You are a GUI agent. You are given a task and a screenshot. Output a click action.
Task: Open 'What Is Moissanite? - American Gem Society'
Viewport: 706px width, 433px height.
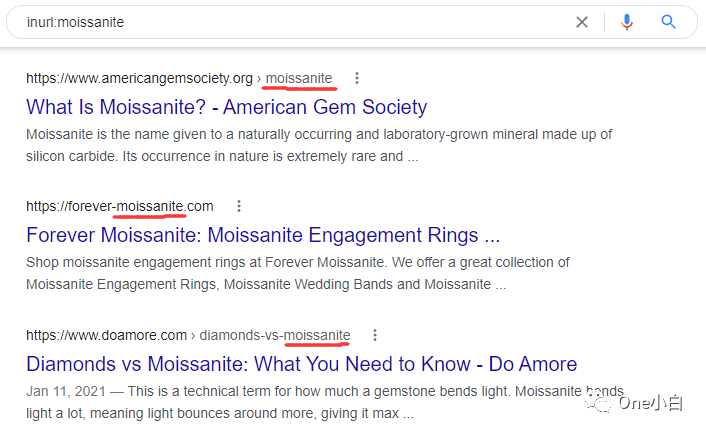point(226,107)
